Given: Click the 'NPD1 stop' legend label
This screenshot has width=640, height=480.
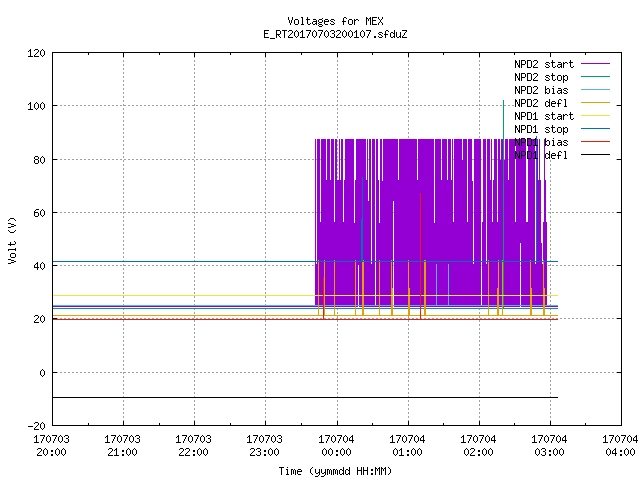Looking at the screenshot, I should (541, 129).
